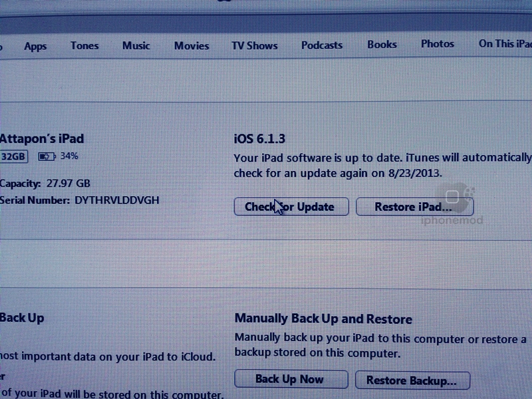Open the Photos tab
The image size is (532, 399).
click(438, 44)
